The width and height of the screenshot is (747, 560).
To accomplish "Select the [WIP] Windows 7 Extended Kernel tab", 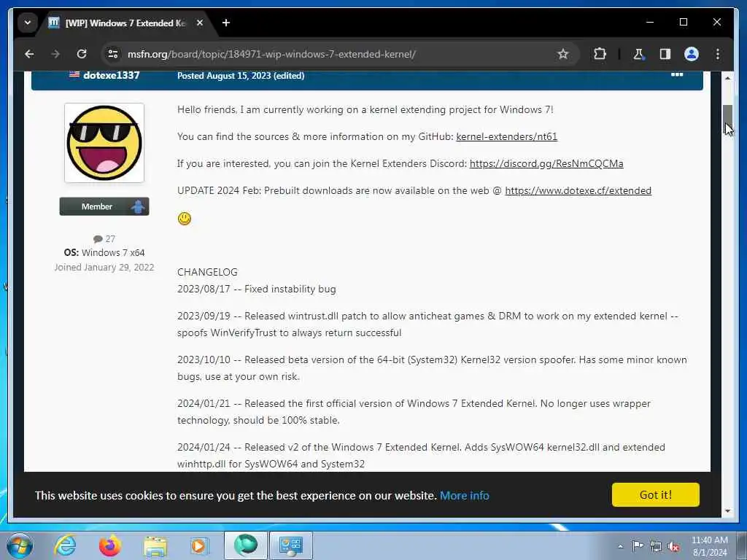I will point(125,23).
